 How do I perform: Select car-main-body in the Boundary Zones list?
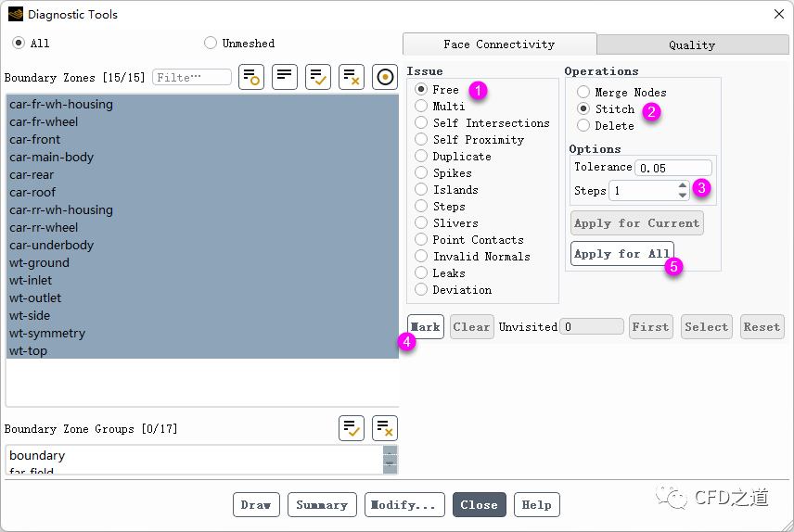52,158
